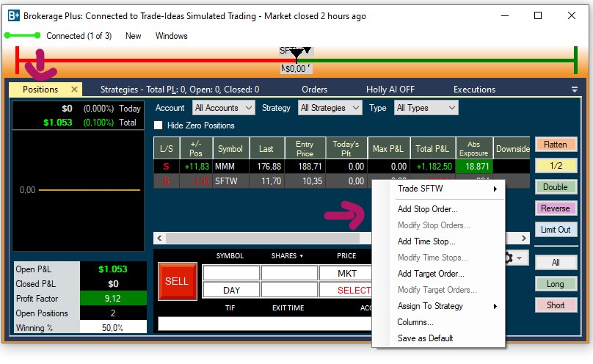This screenshot has width=593, height=364.
Task: Open the All Accounts dropdown
Action: (x=224, y=108)
